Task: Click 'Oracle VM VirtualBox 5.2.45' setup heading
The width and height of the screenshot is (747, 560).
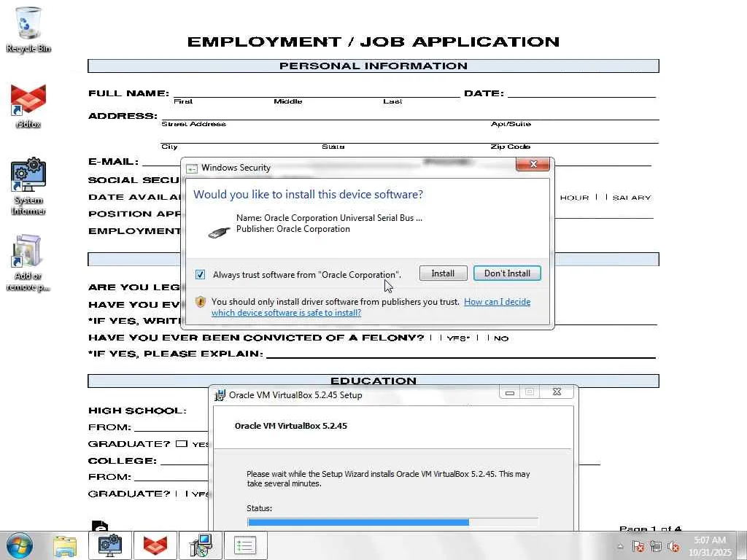Action: click(x=290, y=426)
